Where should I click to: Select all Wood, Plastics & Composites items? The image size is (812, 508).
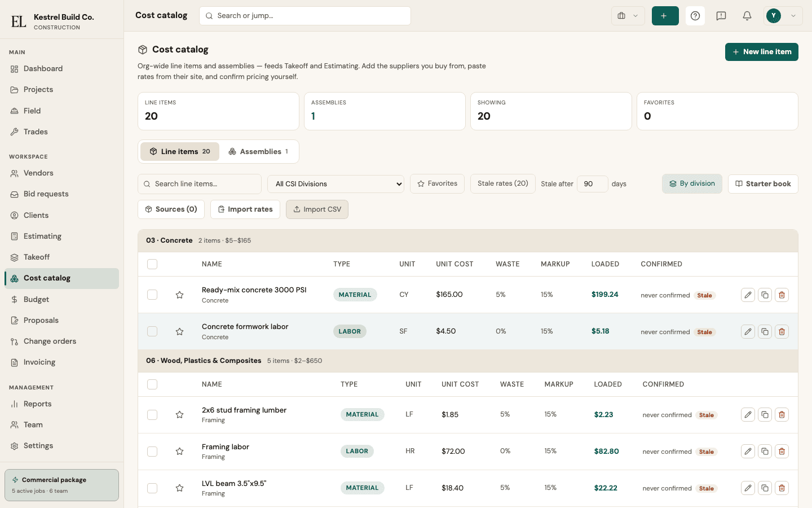[x=152, y=384]
